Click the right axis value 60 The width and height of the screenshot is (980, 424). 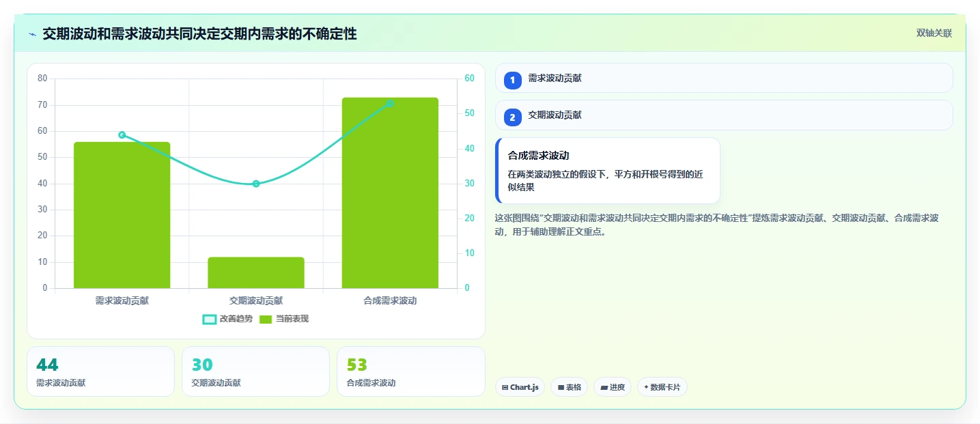pyautogui.click(x=469, y=79)
